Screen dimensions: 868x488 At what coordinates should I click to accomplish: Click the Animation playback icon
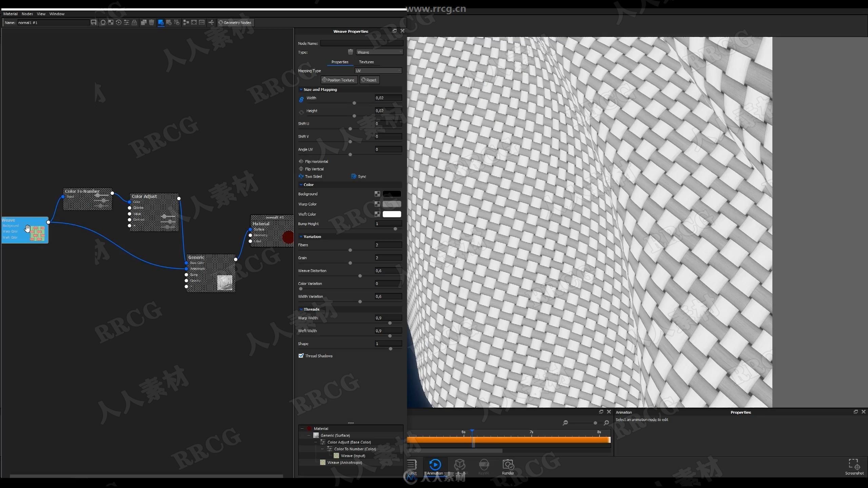[x=435, y=464]
